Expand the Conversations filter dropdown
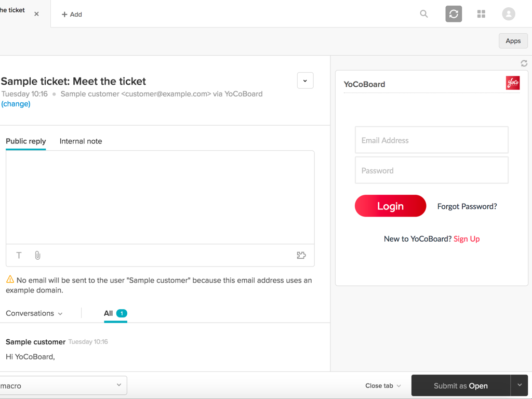Viewport: 532px width, 399px height. (x=34, y=313)
